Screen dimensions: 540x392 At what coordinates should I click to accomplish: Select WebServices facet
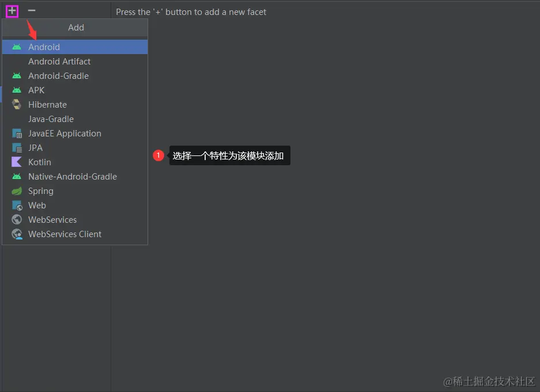point(75,220)
